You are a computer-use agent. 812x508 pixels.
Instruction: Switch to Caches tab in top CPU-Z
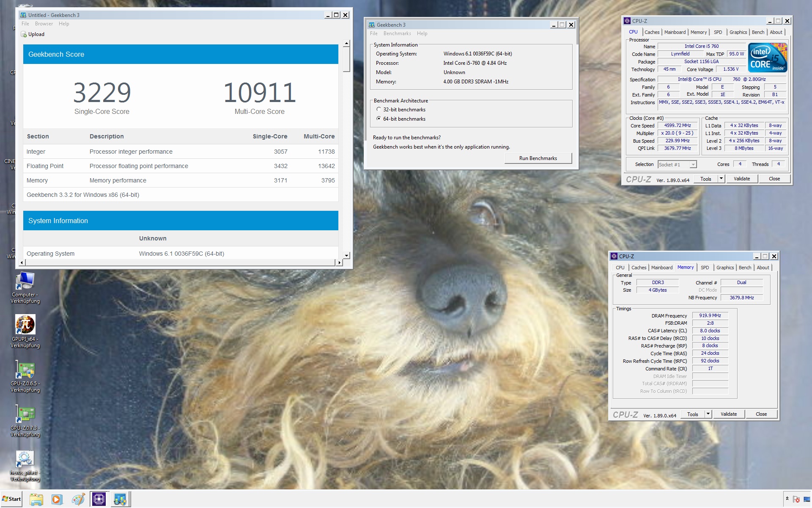coord(652,32)
